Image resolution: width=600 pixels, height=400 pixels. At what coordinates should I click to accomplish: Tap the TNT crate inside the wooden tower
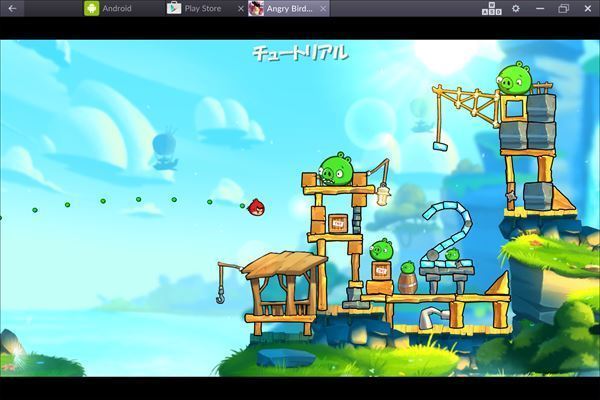click(x=338, y=223)
